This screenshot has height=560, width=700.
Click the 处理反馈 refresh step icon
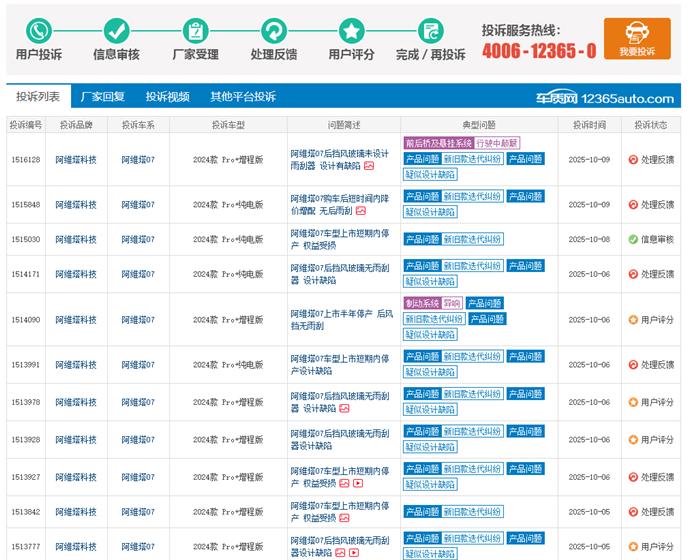[x=273, y=31]
